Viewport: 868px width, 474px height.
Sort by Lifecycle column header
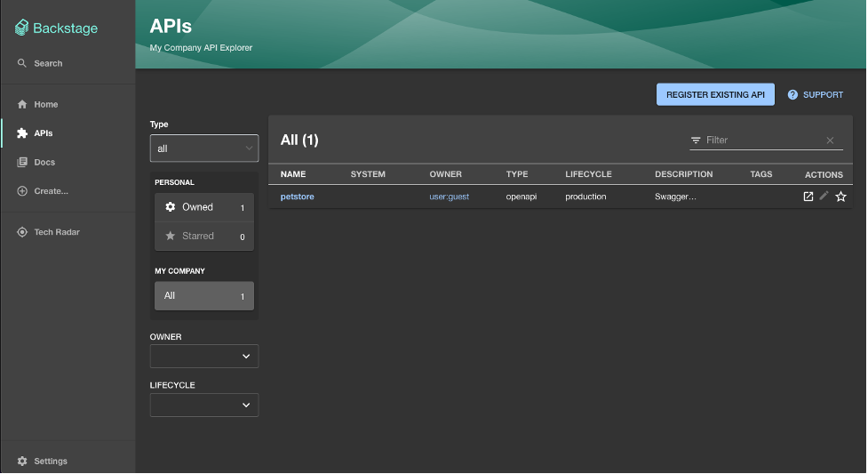[x=588, y=174]
